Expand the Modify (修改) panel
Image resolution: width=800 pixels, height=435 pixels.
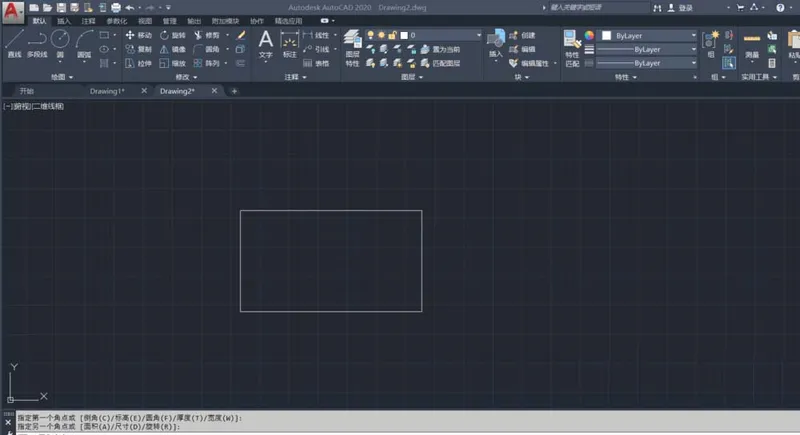coord(186,77)
